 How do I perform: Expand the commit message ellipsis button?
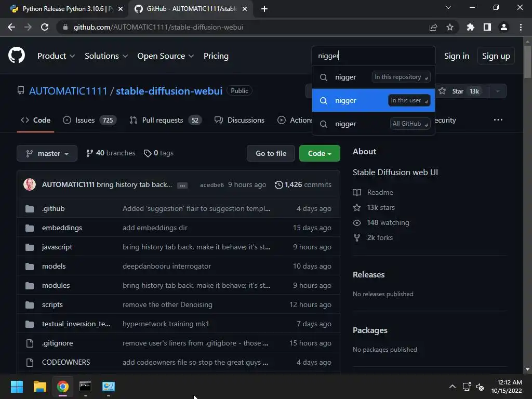pyautogui.click(x=182, y=185)
